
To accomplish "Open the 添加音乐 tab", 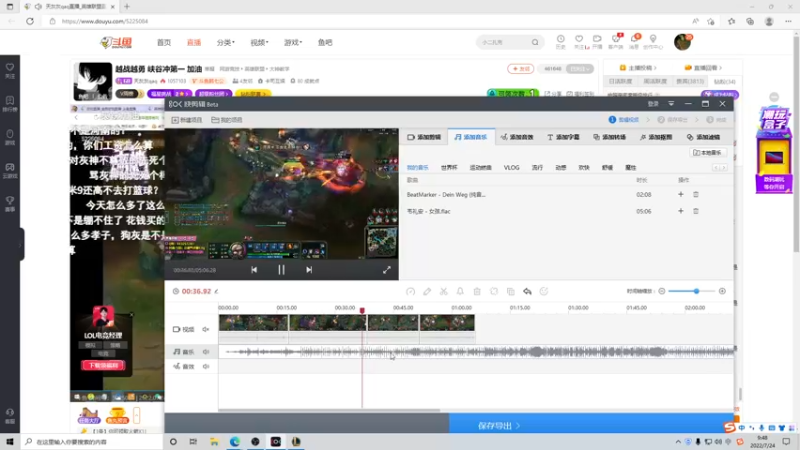I will 471,137.
